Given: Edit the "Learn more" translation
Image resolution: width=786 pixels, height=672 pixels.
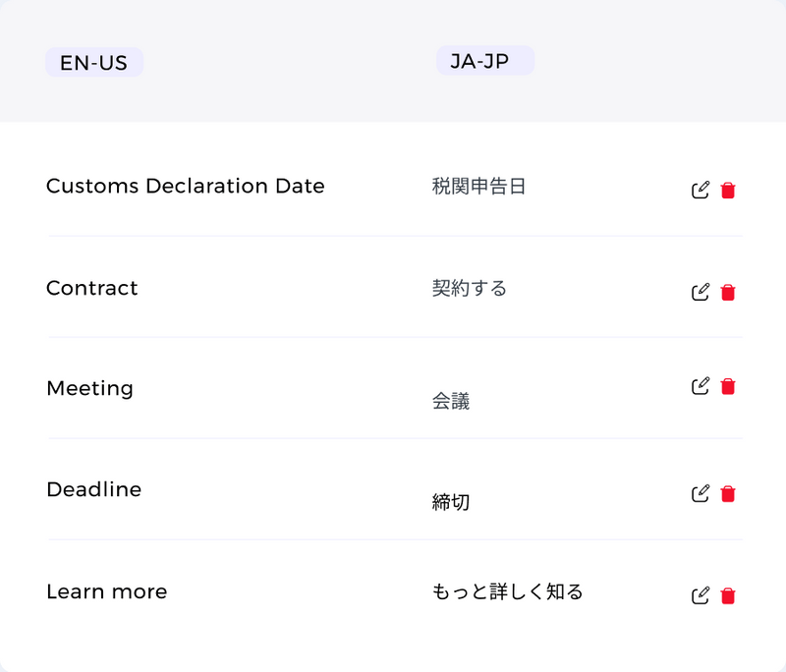Looking at the screenshot, I should (700, 594).
